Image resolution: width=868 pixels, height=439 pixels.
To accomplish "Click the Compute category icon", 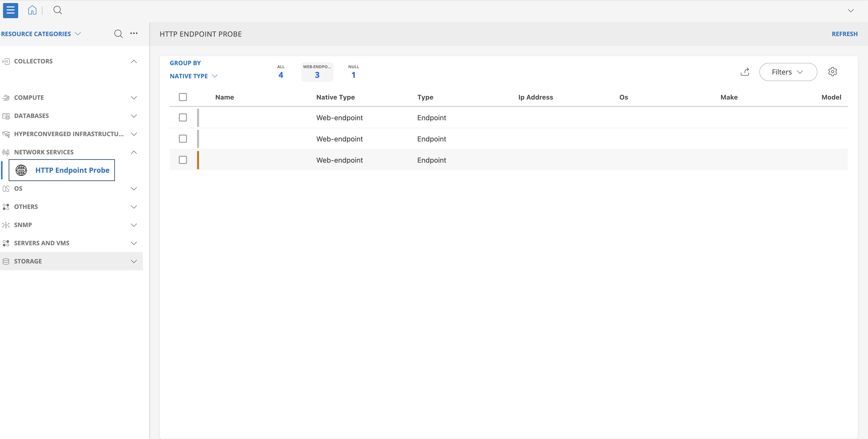I will click(6, 98).
